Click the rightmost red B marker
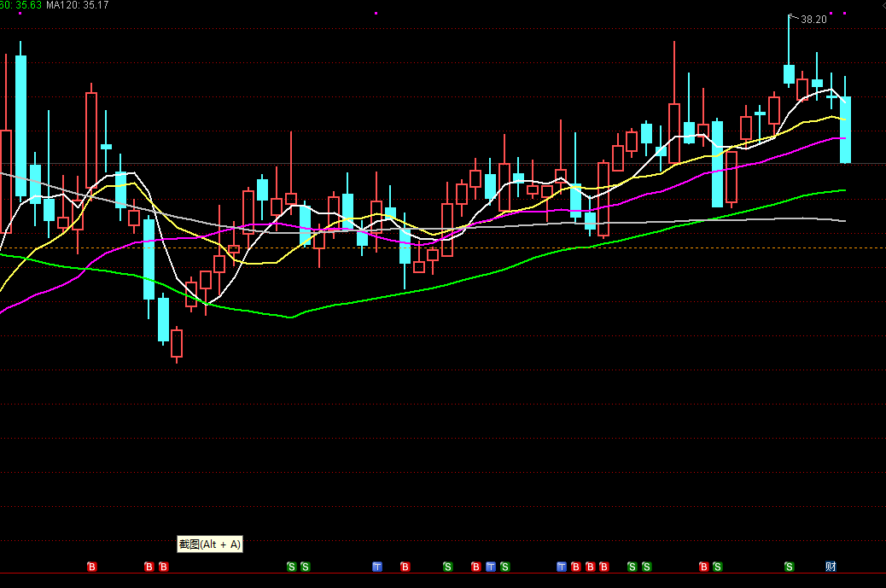886x588 pixels. click(x=704, y=567)
